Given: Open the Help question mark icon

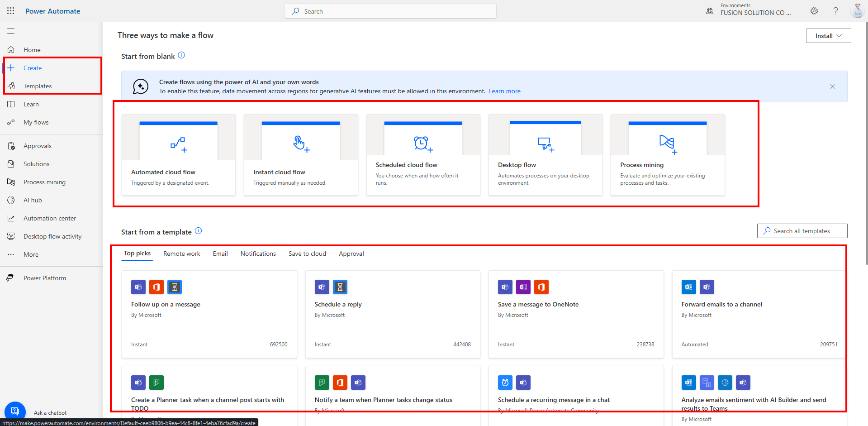Looking at the screenshot, I should point(835,11).
